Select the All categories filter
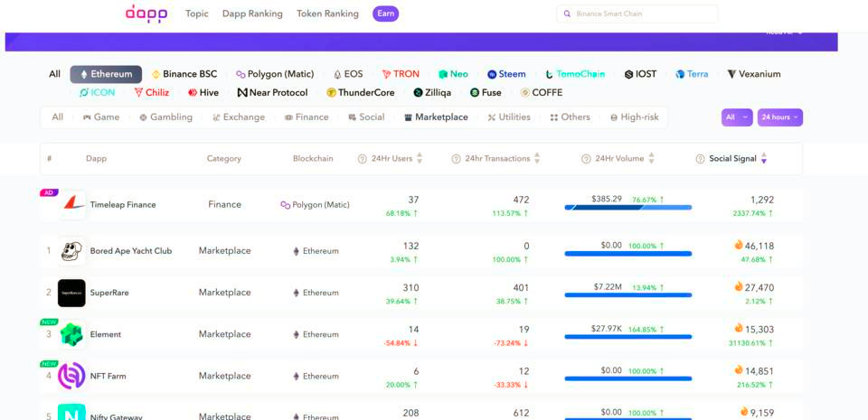Screen dimensions: 868x420 pos(58,117)
